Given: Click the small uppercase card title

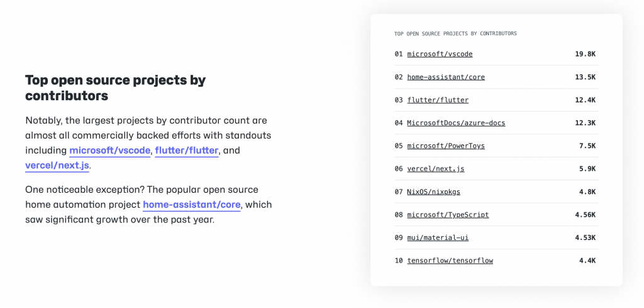Looking at the screenshot, I should coord(455,33).
